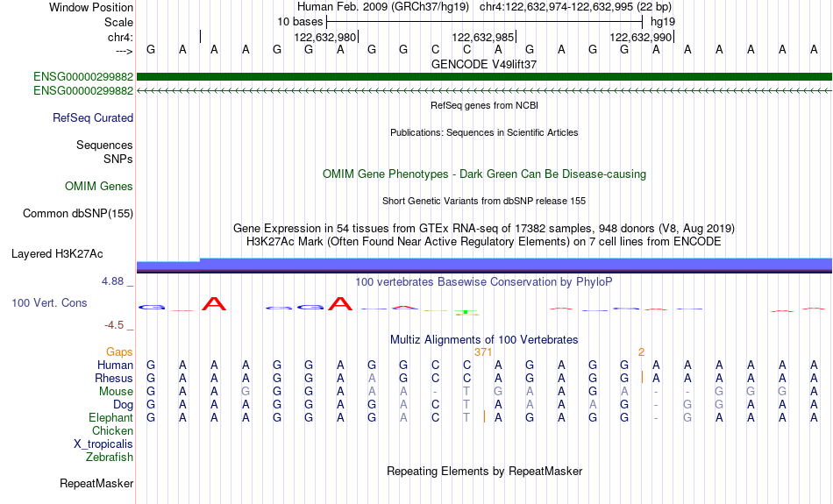Viewport: 833px width, 504px height.
Task: Select the Zebrafish alignment row label
Action: tap(110, 458)
